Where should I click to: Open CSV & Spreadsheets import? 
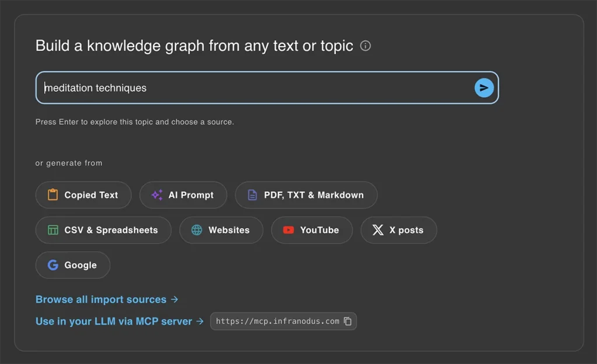[103, 230]
